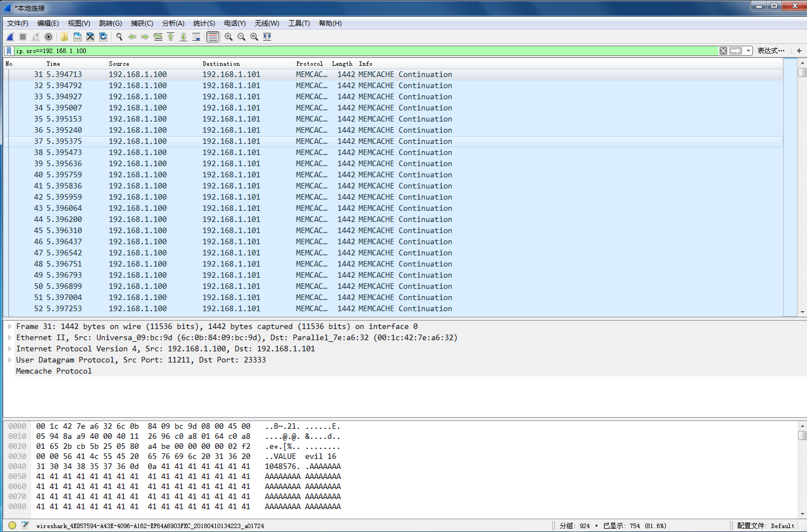Open the 电话(Y) menu
The width and height of the screenshot is (807, 532).
235,23
